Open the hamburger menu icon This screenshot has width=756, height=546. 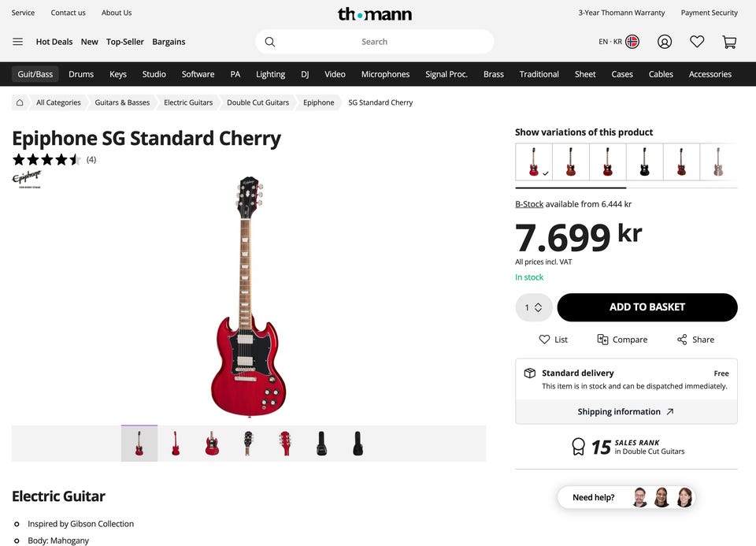point(17,42)
